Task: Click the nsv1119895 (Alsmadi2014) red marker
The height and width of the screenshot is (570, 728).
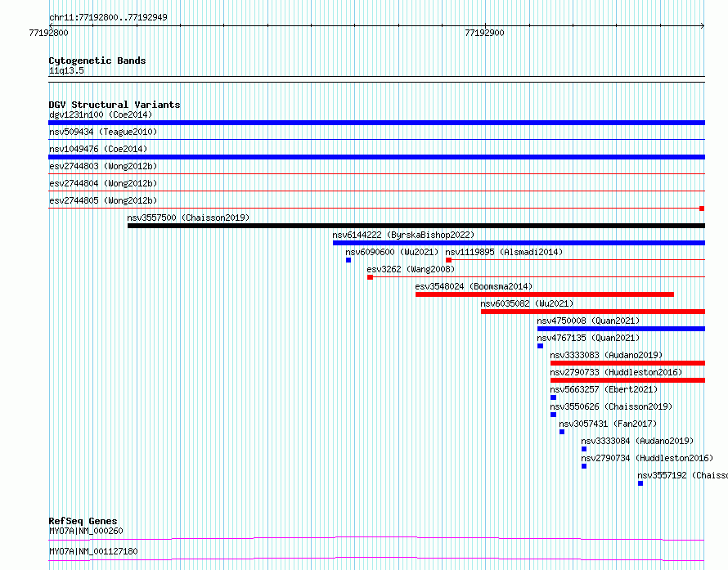Action: pyautogui.click(x=448, y=260)
